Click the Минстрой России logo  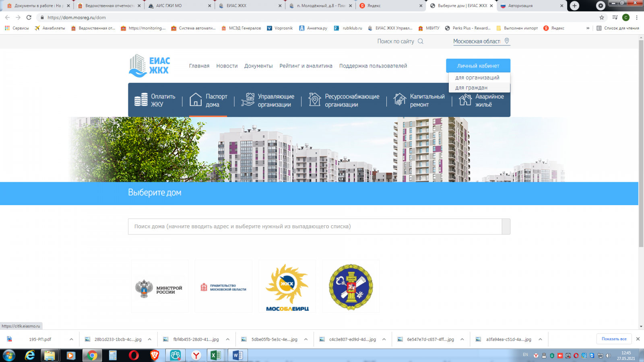click(160, 286)
